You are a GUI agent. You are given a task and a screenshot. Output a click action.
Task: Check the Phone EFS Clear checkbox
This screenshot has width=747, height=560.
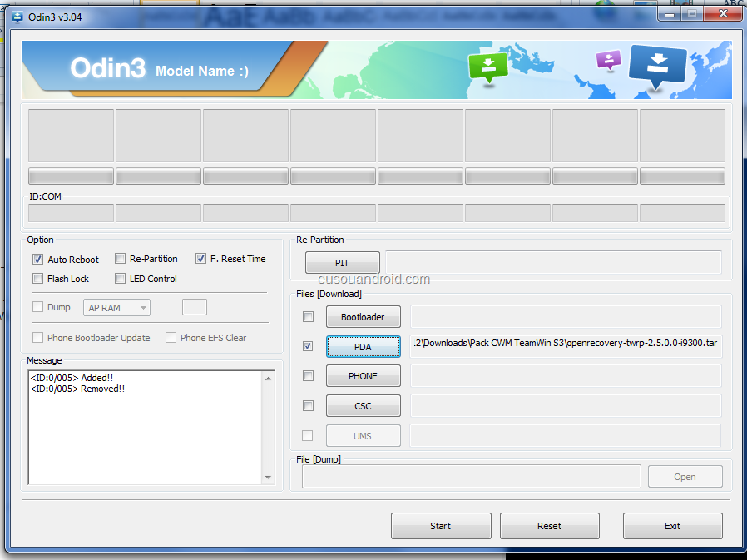171,338
